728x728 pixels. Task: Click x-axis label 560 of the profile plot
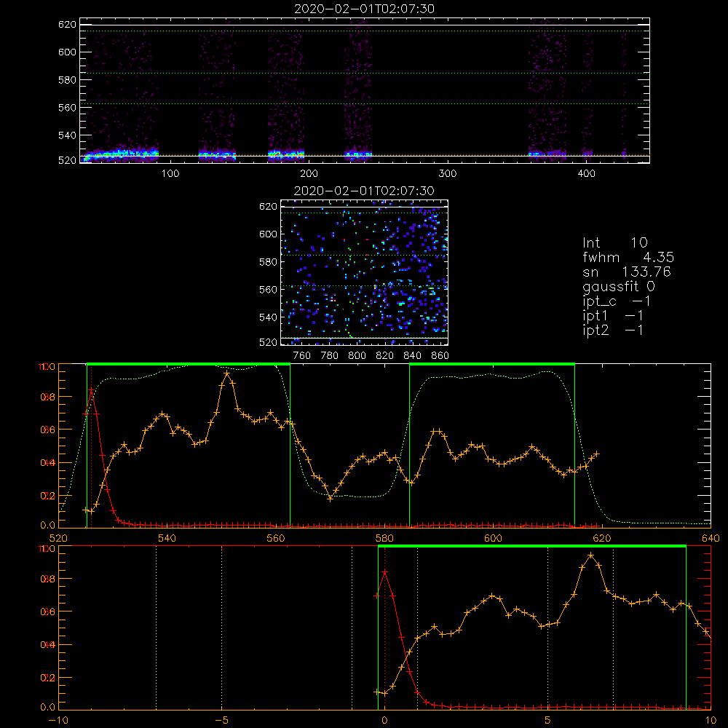276,539
